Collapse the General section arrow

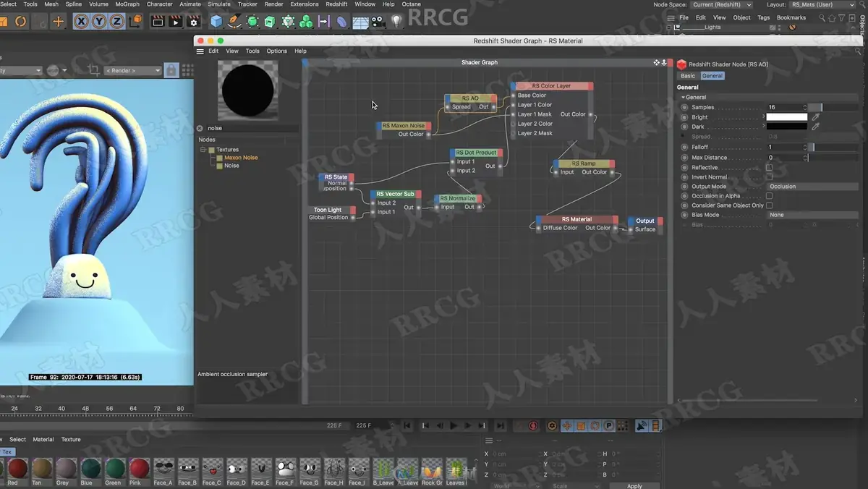pos(682,97)
